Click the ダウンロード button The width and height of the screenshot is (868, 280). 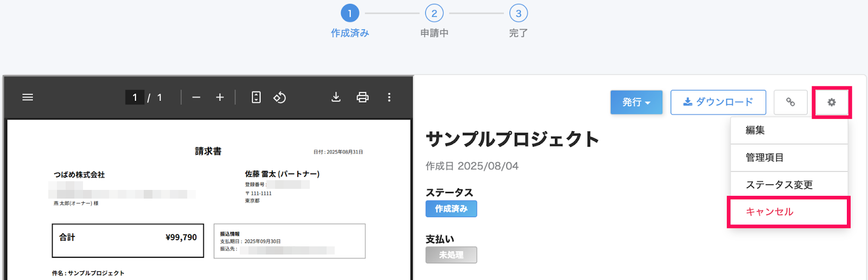pos(718,102)
